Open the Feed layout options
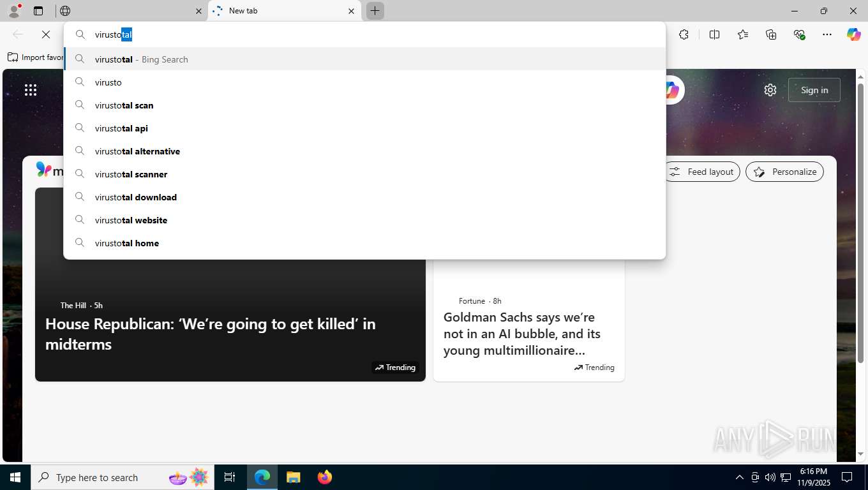 pos(703,172)
